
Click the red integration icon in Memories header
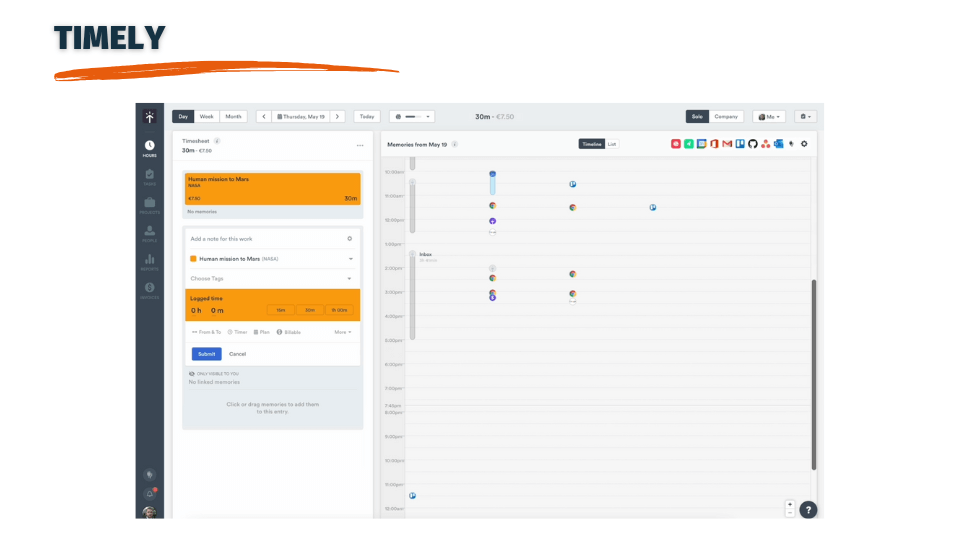tap(676, 144)
